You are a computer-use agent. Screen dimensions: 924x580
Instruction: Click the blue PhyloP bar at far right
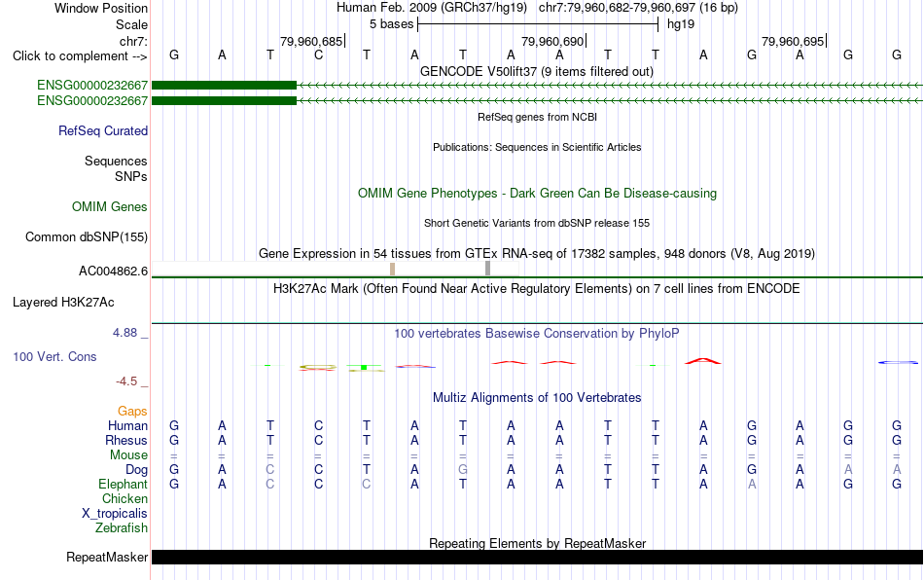(898, 362)
